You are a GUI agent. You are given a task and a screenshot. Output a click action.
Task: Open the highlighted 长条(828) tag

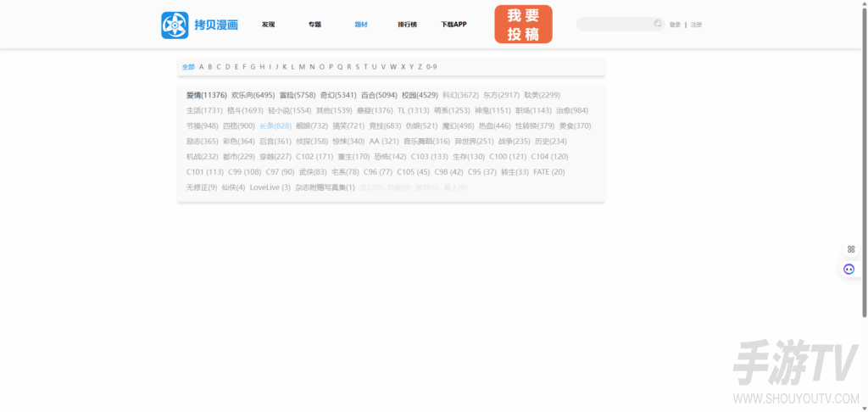pos(275,126)
